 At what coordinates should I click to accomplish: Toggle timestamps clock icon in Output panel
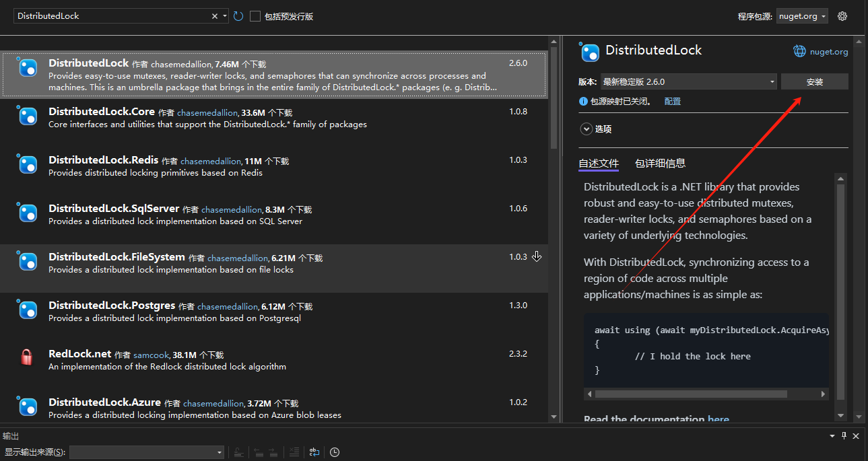335,452
